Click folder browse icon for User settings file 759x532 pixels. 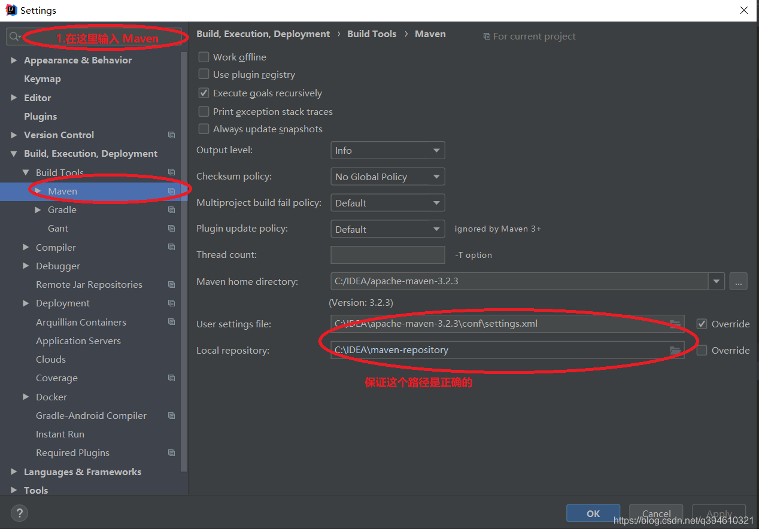click(x=675, y=324)
